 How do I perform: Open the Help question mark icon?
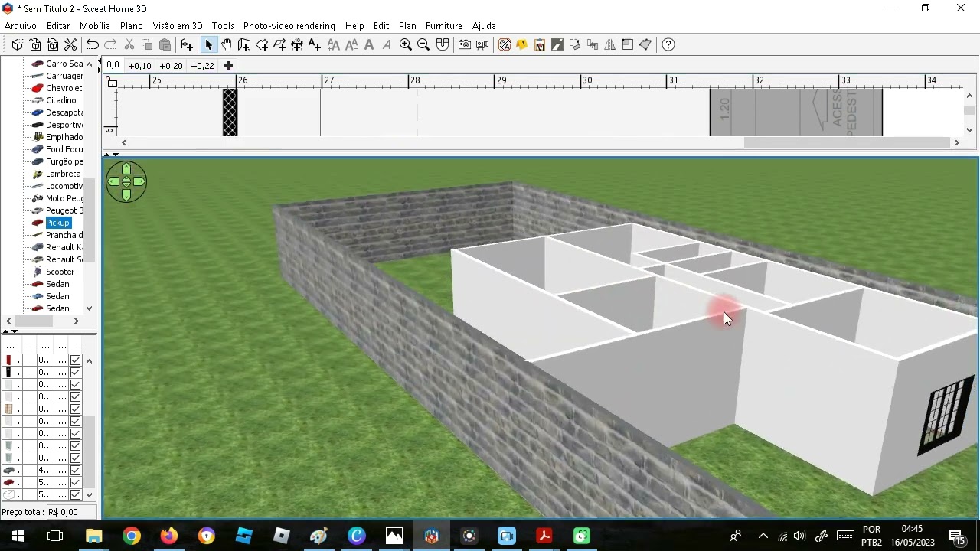[668, 44]
